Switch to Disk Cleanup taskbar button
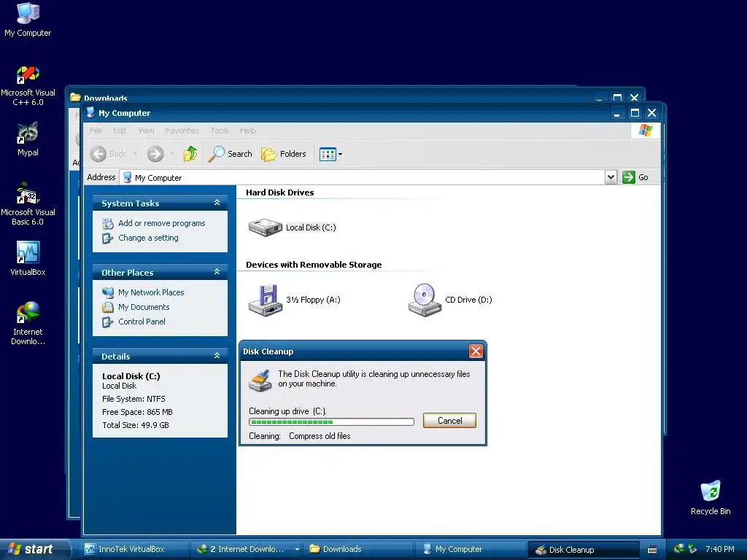 coord(583,550)
